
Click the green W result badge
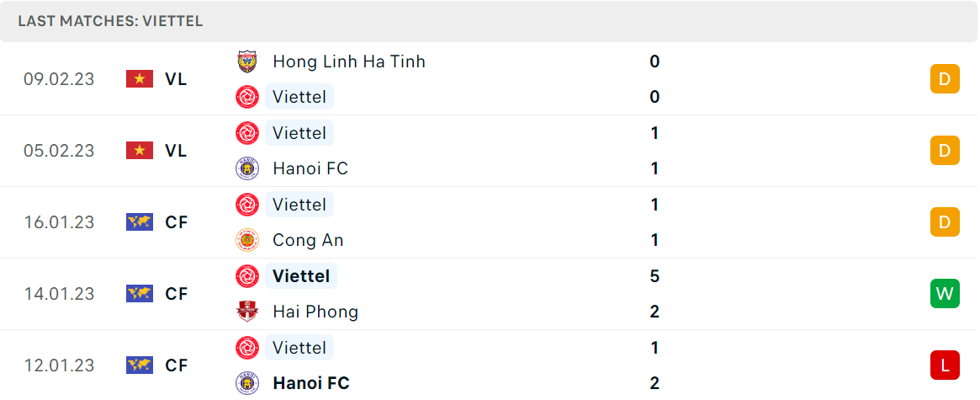(x=945, y=294)
